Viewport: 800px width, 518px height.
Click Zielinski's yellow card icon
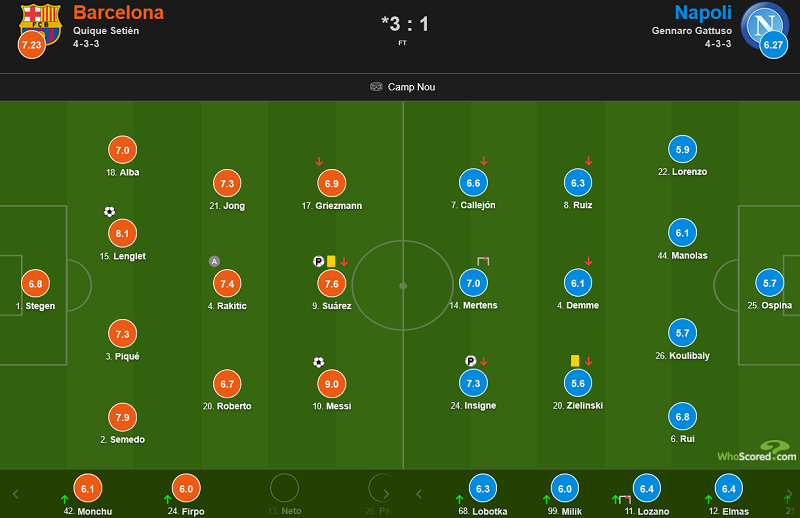tap(576, 360)
